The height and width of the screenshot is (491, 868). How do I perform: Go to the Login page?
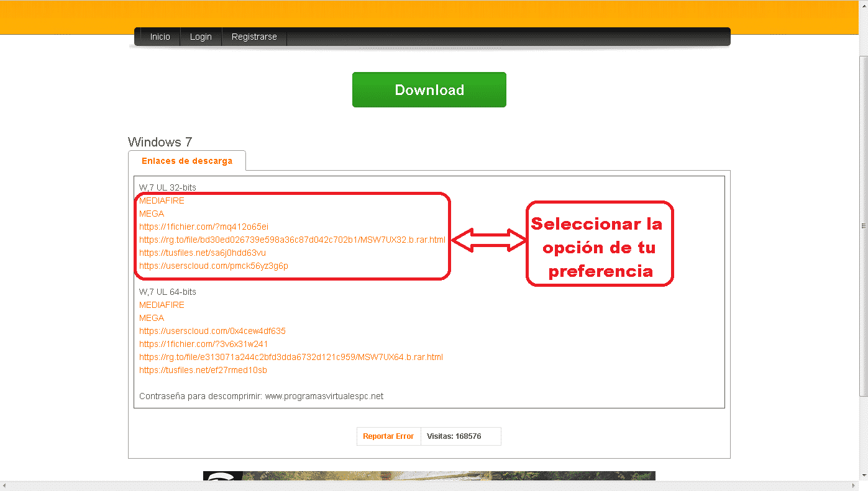click(x=201, y=37)
